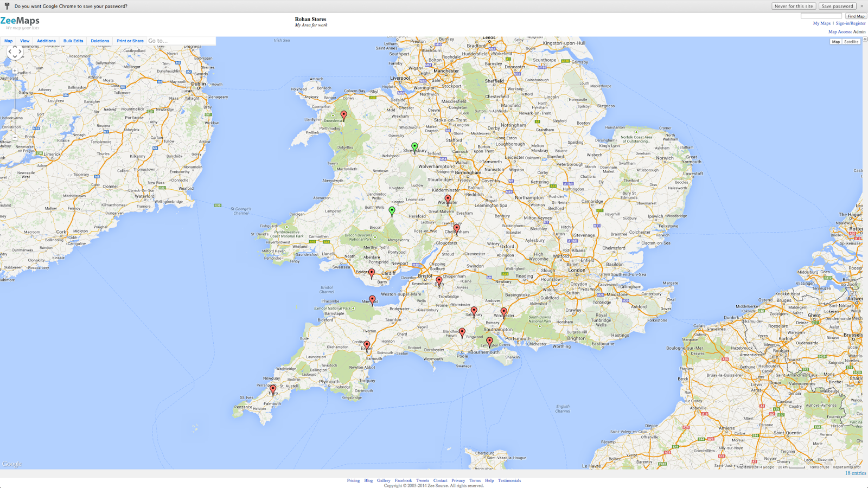Open the Print or Share menu
The image size is (868, 488).
click(x=130, y=41)
